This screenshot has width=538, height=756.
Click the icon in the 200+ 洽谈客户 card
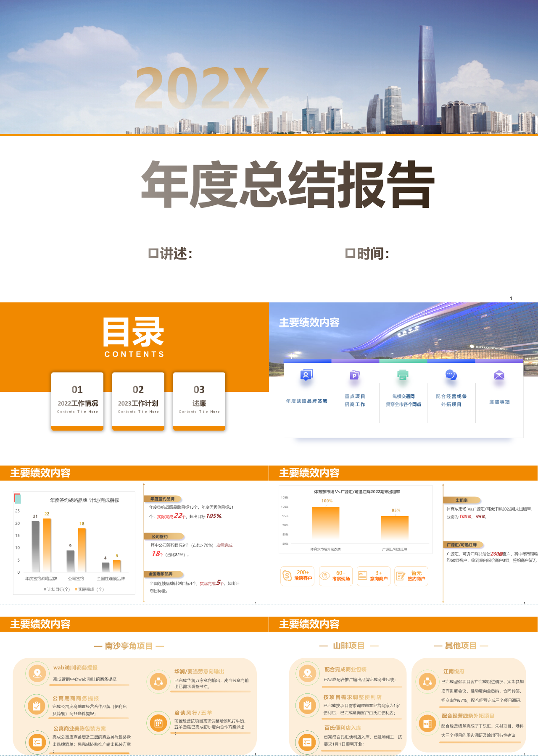click(287, 576)
